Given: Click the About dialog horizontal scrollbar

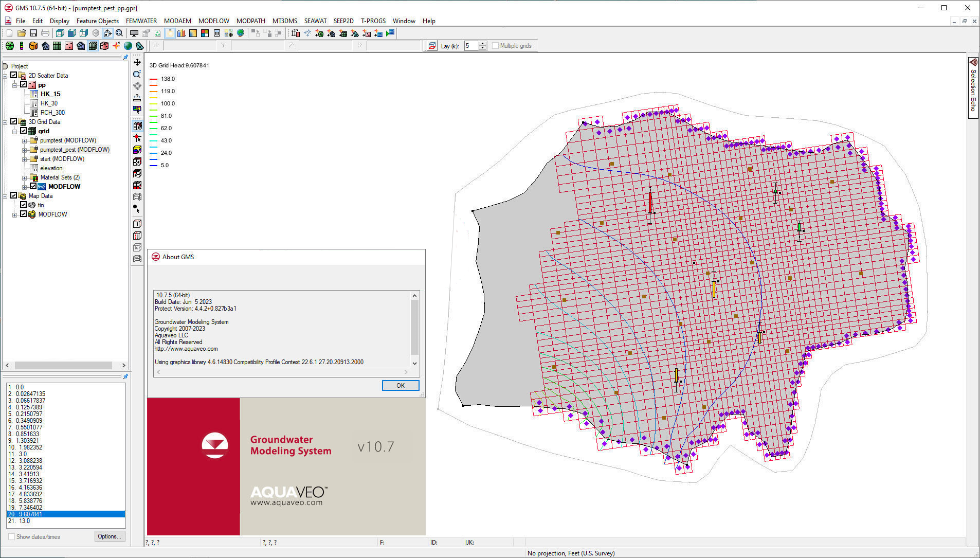Looking at the screenshot, I should [x=282, y=372].
